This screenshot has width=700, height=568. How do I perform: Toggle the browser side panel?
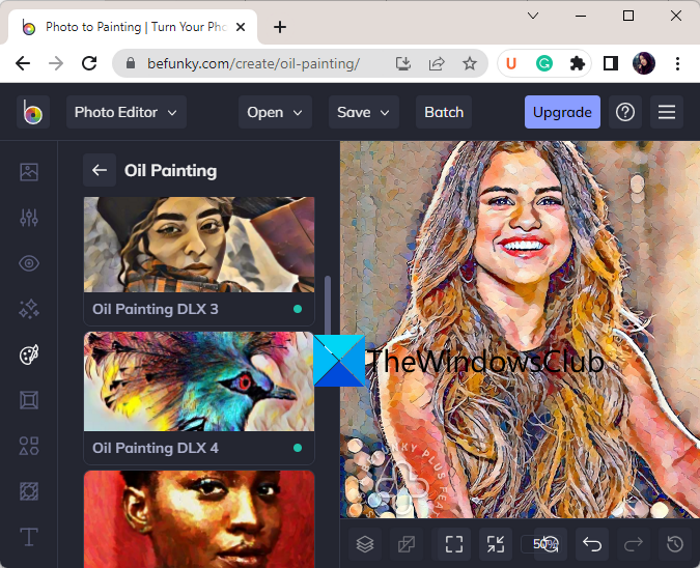610,63
